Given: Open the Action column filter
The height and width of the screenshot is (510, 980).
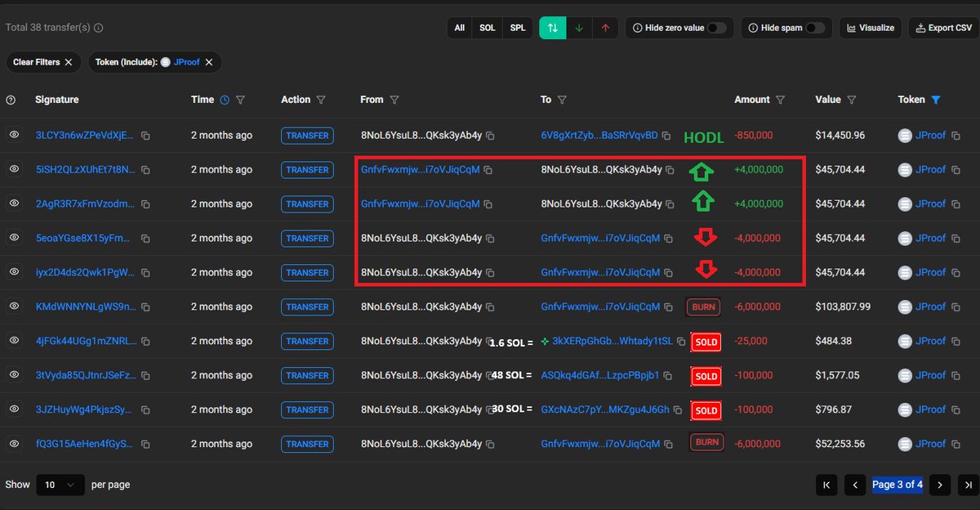Looking at the screenshot, I should [321, 100].
